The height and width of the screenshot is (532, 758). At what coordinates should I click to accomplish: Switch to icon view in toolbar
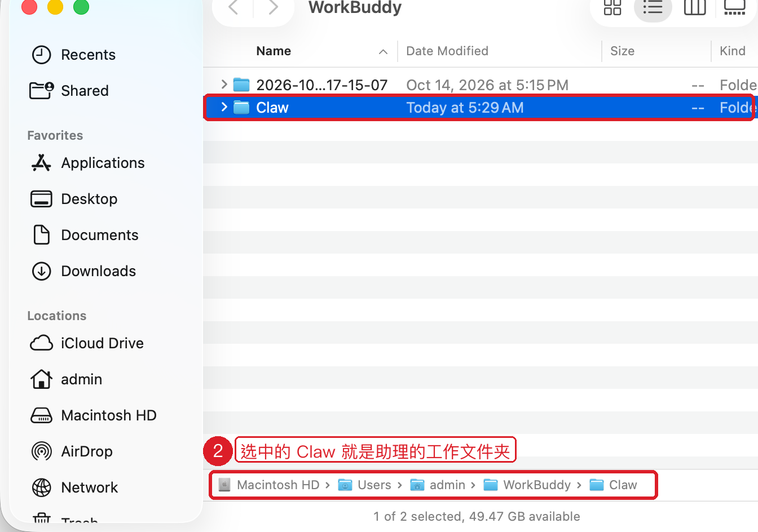coord(612,7)
